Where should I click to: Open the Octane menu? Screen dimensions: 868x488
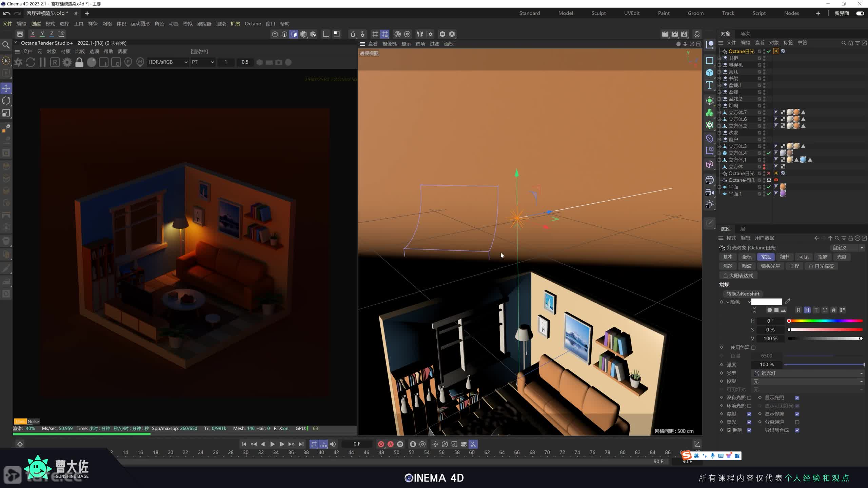(x=253, y=23)
